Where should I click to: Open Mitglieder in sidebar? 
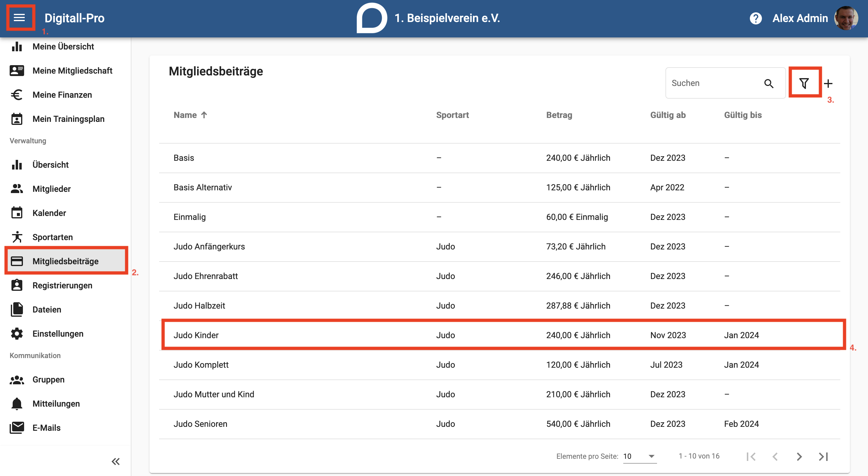[65, 189]
